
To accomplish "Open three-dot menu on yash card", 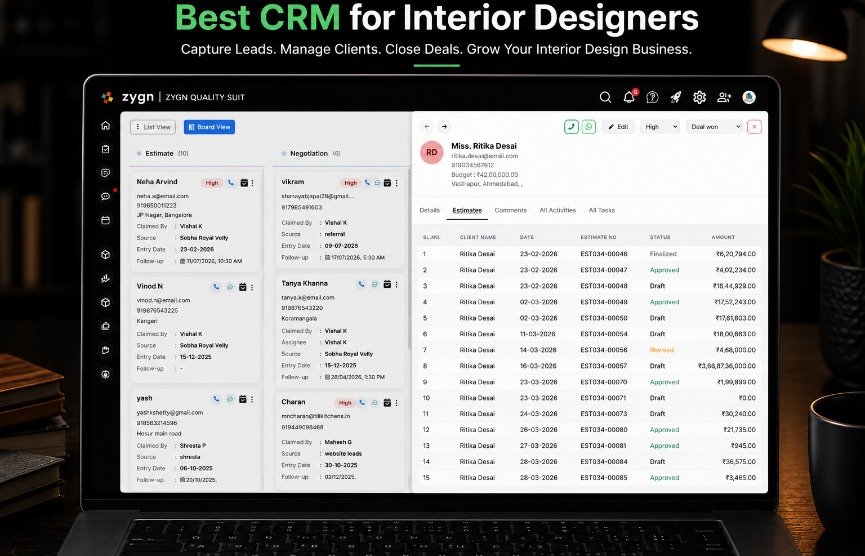I will (252, 399).
